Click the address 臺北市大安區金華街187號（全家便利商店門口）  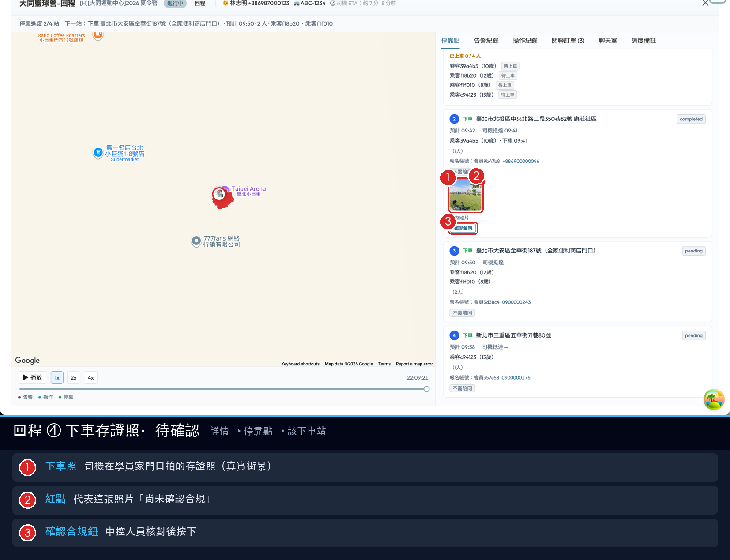pyautogui.click(x=537, y=251)
